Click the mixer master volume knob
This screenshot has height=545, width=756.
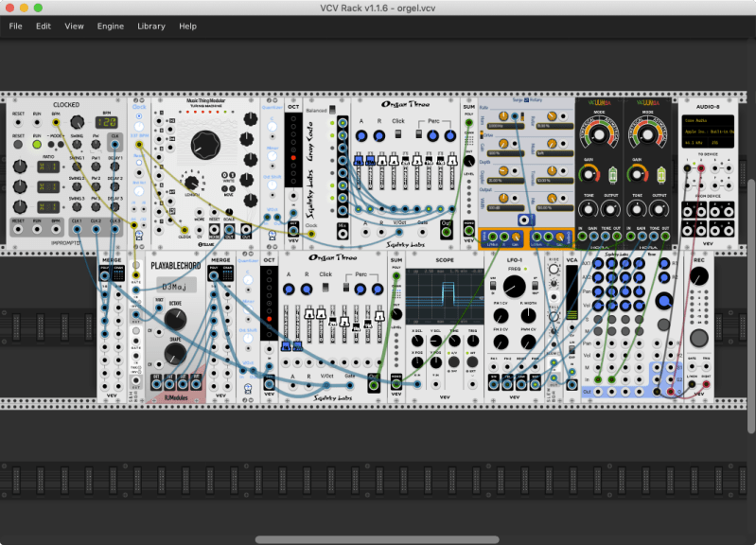664,301
